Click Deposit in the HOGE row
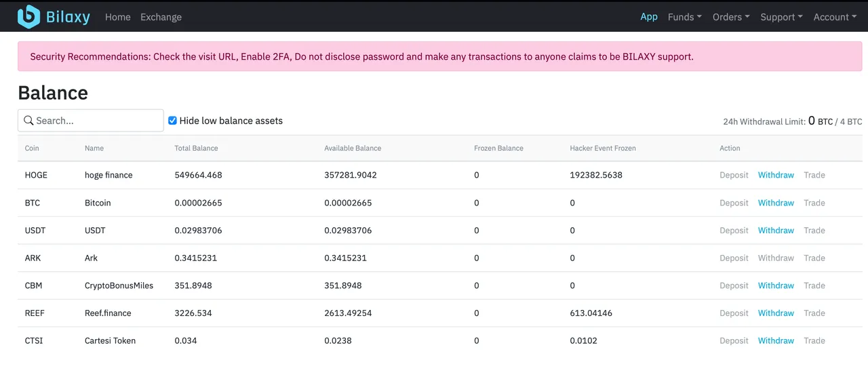Screen dimensions: 868x375 pyautogui.click(x=734, y=175)
